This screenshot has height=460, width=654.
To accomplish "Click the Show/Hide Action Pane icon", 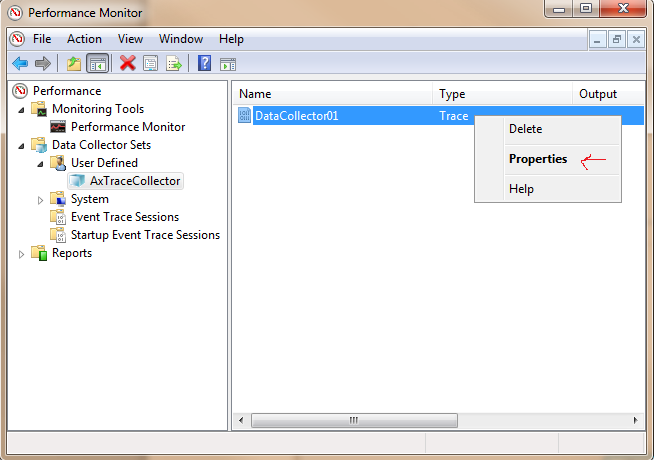I will click(x=228, y=63).
